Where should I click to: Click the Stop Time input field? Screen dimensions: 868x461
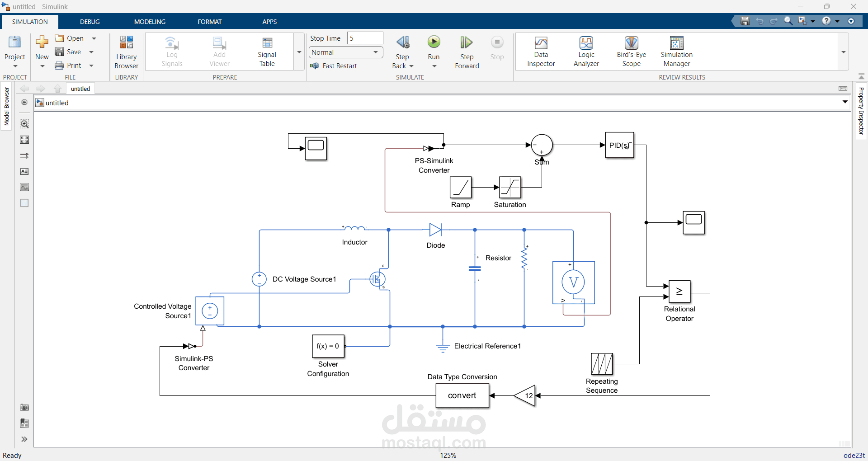point(365,38)
